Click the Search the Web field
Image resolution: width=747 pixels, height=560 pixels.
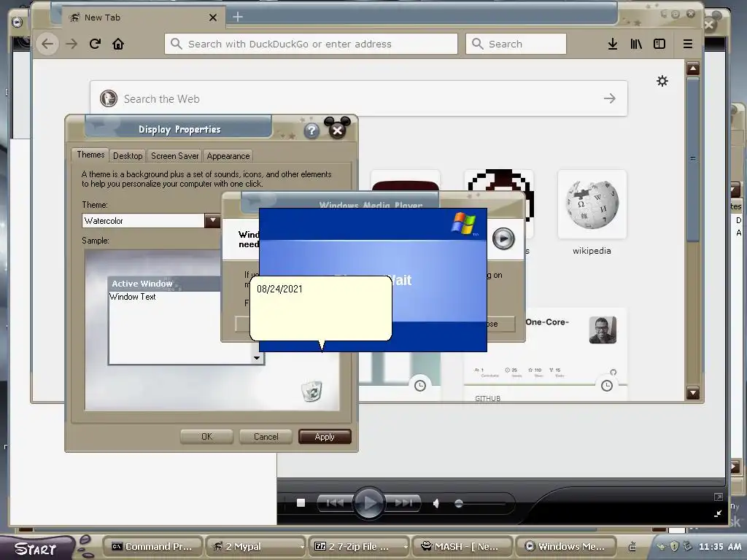(x=358, y=98)
